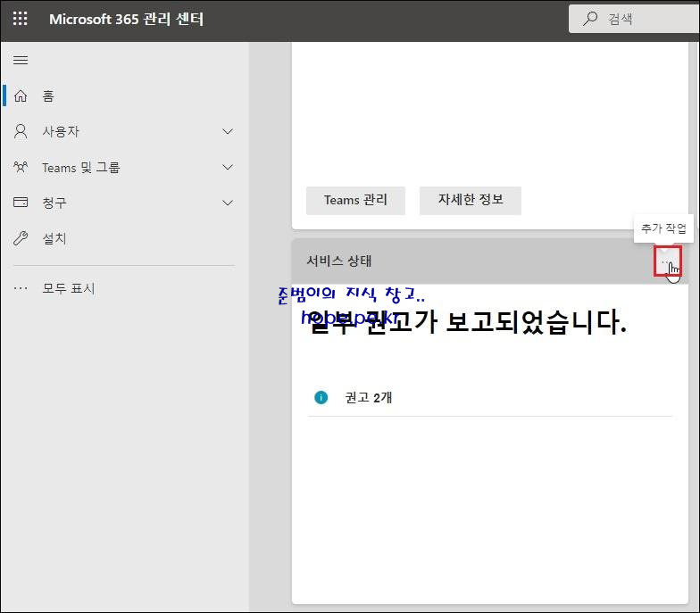This screenshot has width=700, height=613.
Task: Click Microsoft 365 관리 센터 title
Action: coord(127,20)
